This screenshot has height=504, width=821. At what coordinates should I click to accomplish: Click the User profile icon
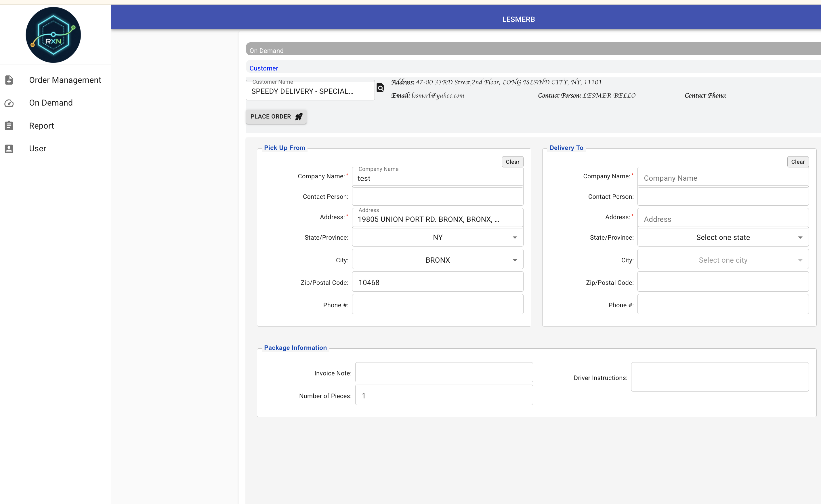click(9, 149)
